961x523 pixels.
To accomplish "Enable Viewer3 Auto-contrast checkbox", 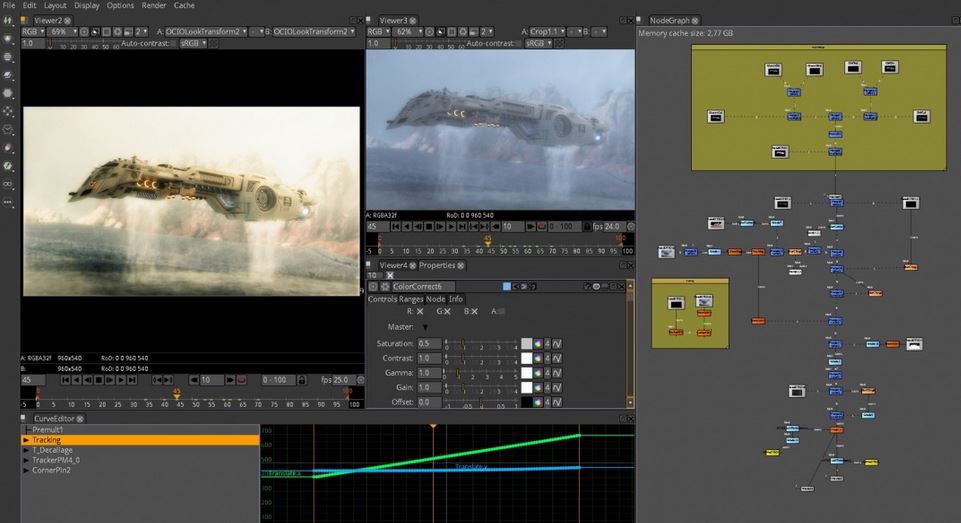I will point(518,44).
